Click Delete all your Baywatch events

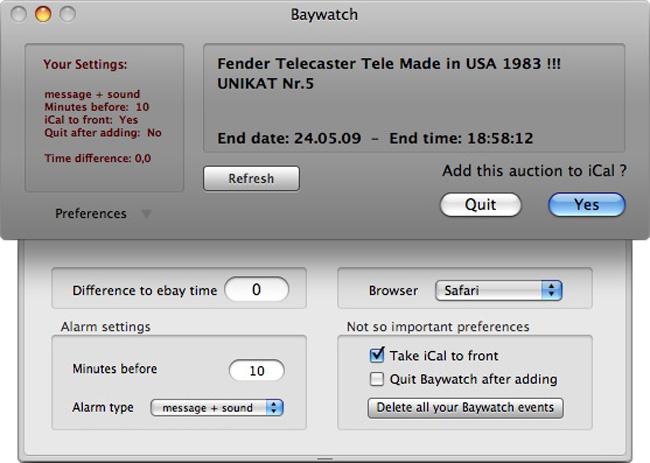click(465, 408)
